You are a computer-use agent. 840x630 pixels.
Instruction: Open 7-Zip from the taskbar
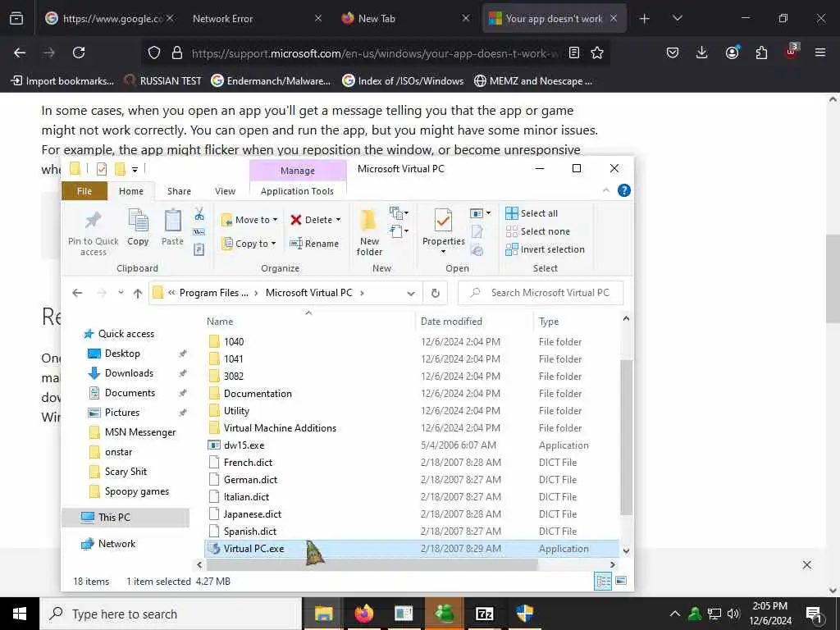pyautogui.click(x=484, y=614)
